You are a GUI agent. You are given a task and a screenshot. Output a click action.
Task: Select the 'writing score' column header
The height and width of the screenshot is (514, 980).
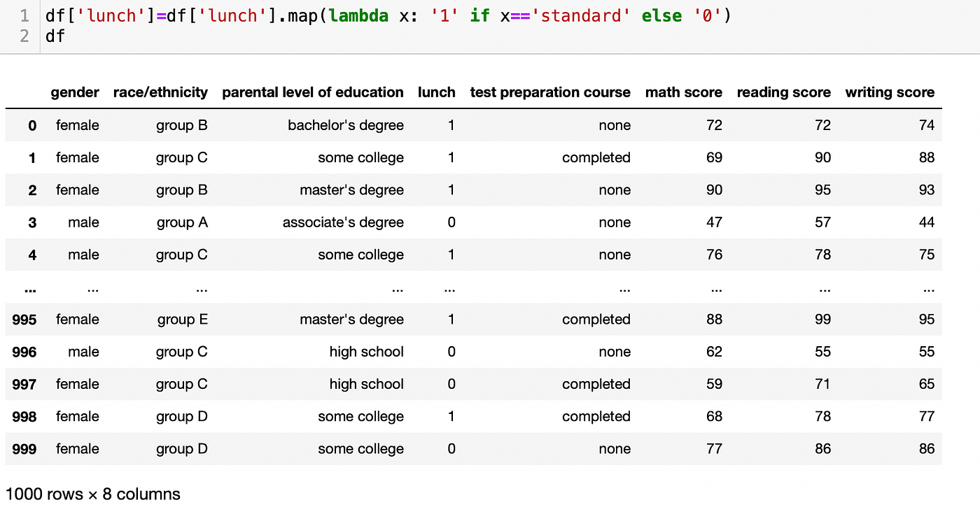pyautogui.click(x=889, y=92)
